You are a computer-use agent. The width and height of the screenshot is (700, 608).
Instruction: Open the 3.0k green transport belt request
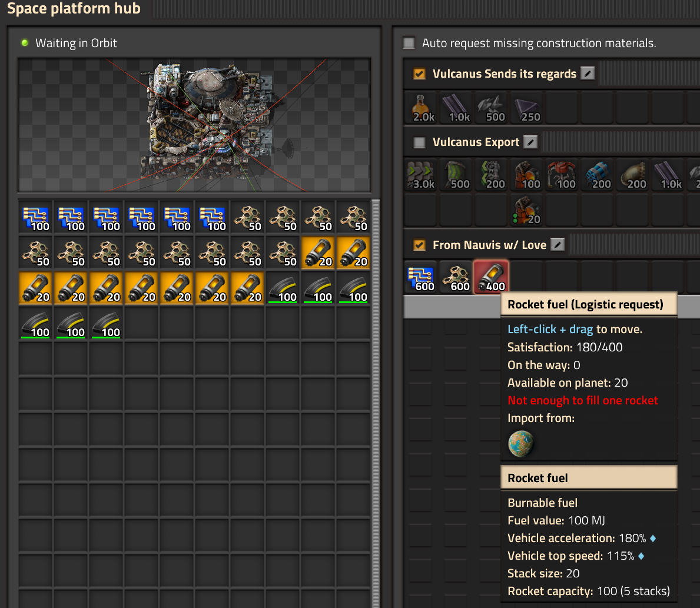click(x=420, y=175)
